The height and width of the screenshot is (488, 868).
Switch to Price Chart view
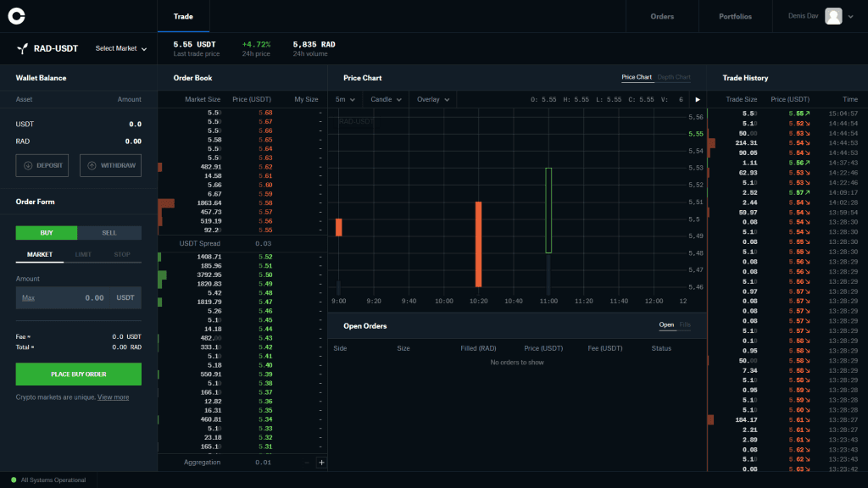click(x=637, y=77)
